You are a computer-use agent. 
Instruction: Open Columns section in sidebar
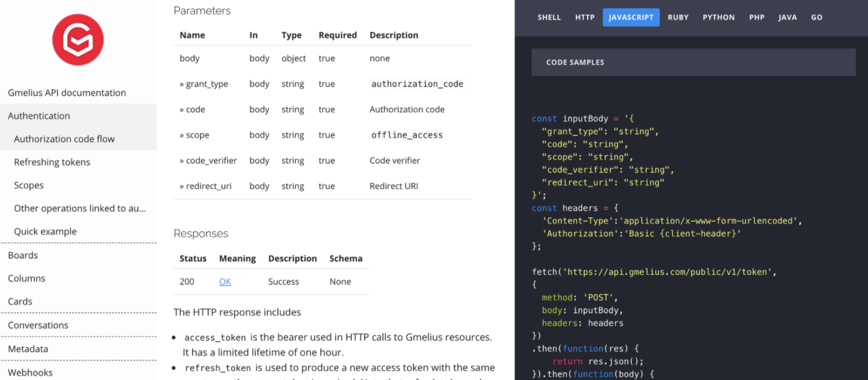pyautogui.click(x=78, y=278)
